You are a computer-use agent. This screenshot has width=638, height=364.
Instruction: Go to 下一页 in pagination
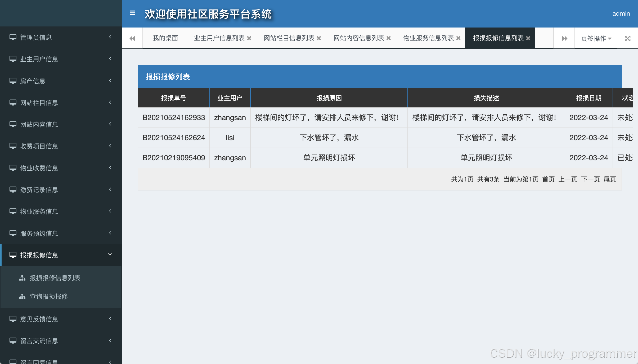pyautogui.click(x=590, y=179)
